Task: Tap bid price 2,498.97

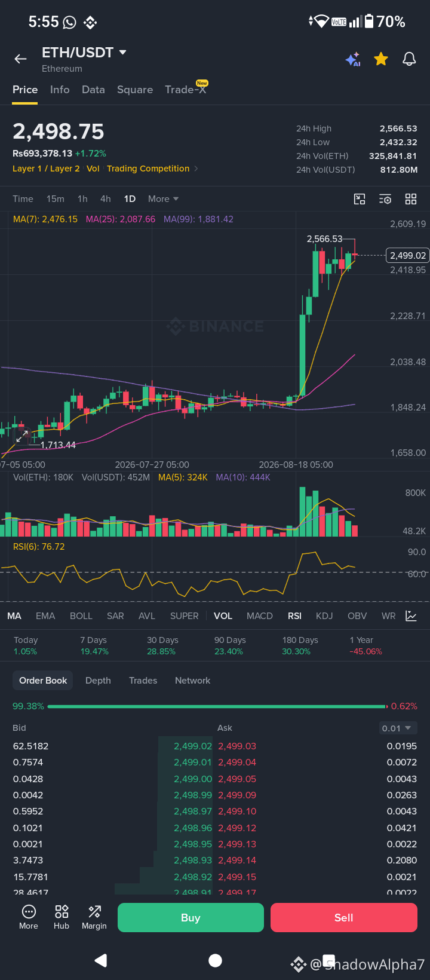Action: pos(193,811)
